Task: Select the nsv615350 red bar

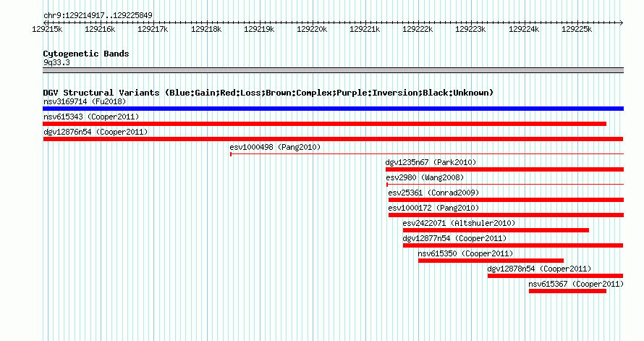Action: (491, 261)
